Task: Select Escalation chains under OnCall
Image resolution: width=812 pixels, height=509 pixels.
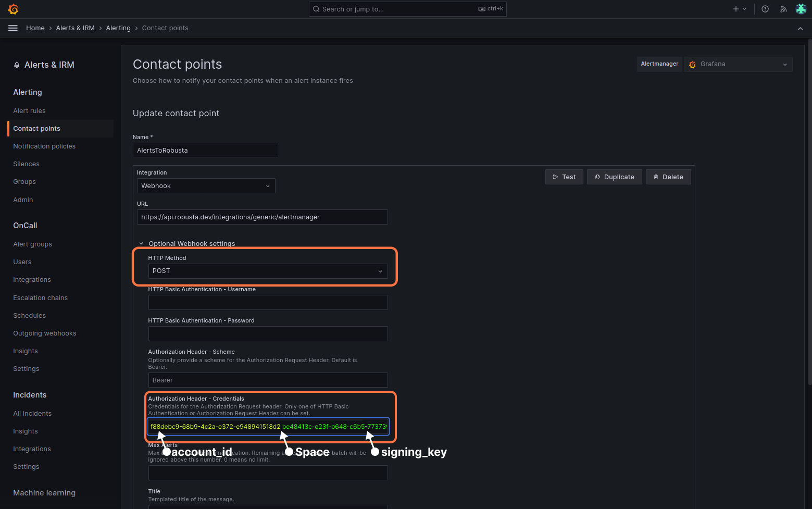Action: (x=40, y=298)
